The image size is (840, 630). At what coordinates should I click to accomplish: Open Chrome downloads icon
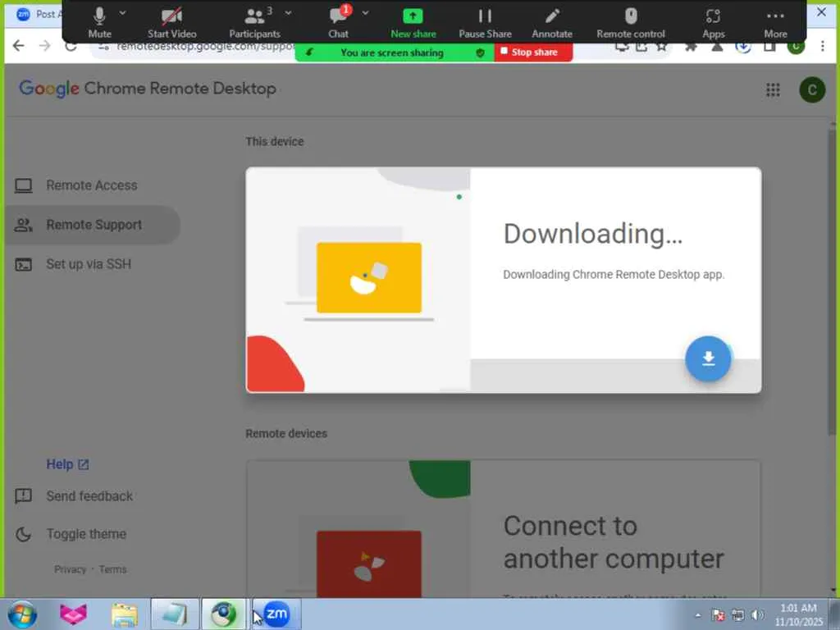pos(742,47)
